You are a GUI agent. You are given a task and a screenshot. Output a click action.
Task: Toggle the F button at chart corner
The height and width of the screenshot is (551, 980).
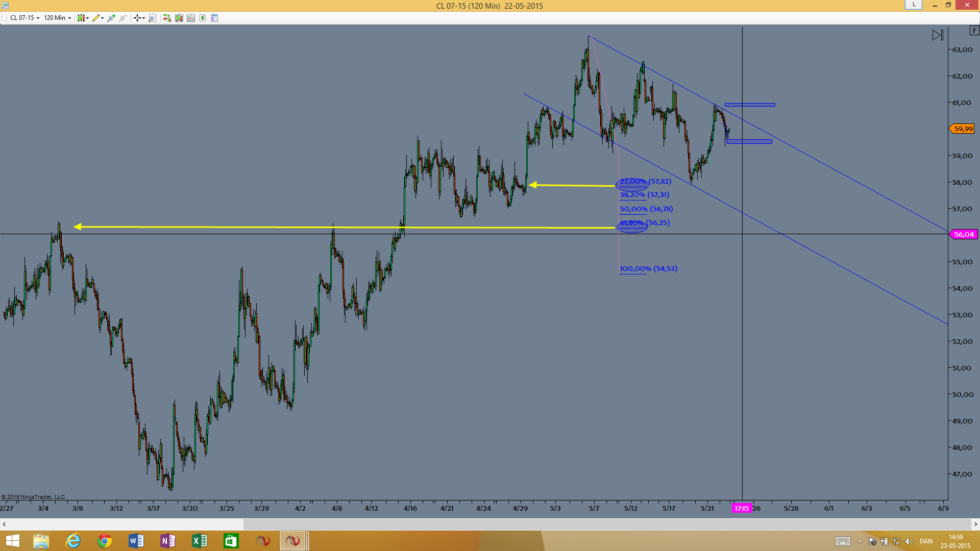click(974, 31)
